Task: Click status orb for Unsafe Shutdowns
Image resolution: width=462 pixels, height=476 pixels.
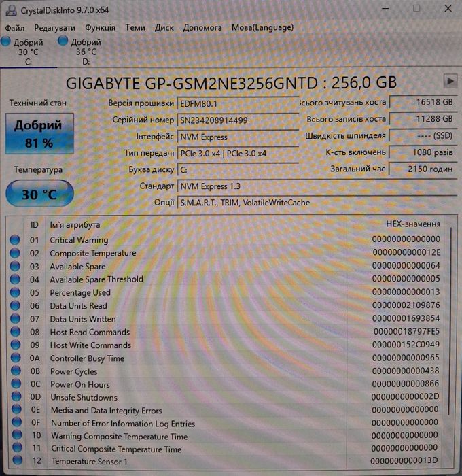Action: 16,396
